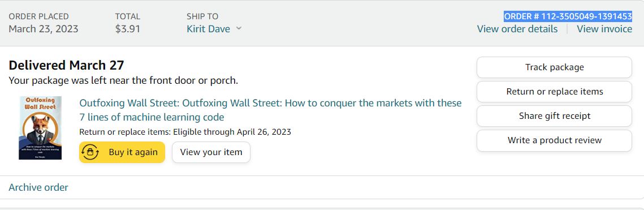Viewport: 644px width, 210px height.
Task: Click the order total amount $3.91
Action: pos(127,29)
